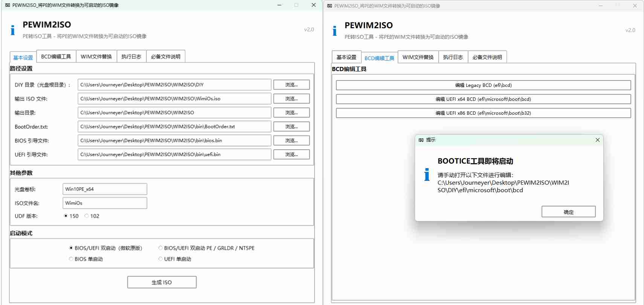Close the left PEWIM2ISO window
This screenshot has width=644, height=305.
[x=313, y=5]
